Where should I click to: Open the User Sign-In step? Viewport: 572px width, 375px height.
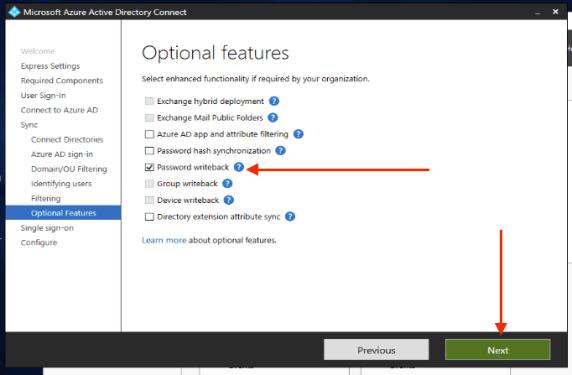(43, 96)
